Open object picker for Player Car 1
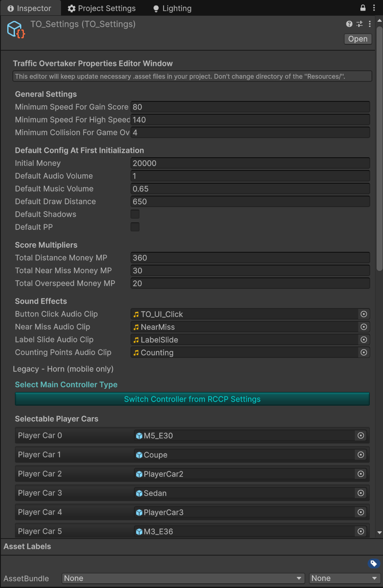 pyautogui.click(x=361, y=455)
